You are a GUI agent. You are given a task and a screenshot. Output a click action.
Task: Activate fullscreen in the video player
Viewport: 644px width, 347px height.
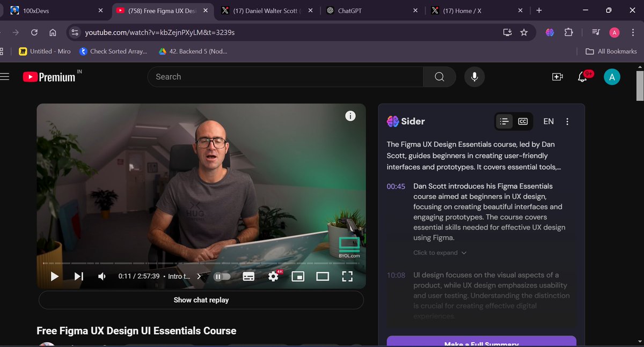[x=347, y=276]
